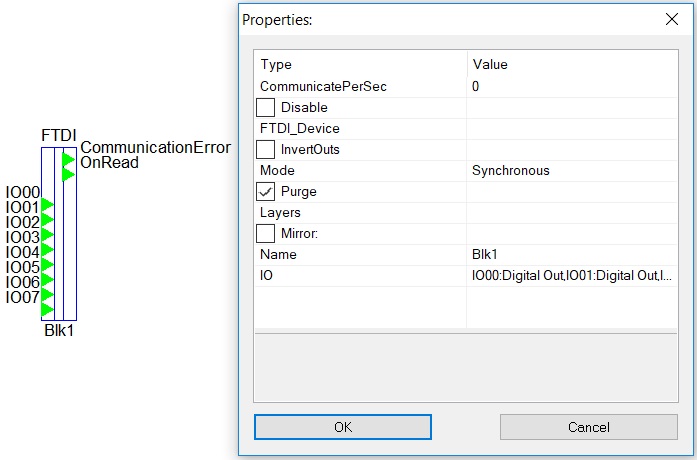Confirm properties with OK button

343,427
